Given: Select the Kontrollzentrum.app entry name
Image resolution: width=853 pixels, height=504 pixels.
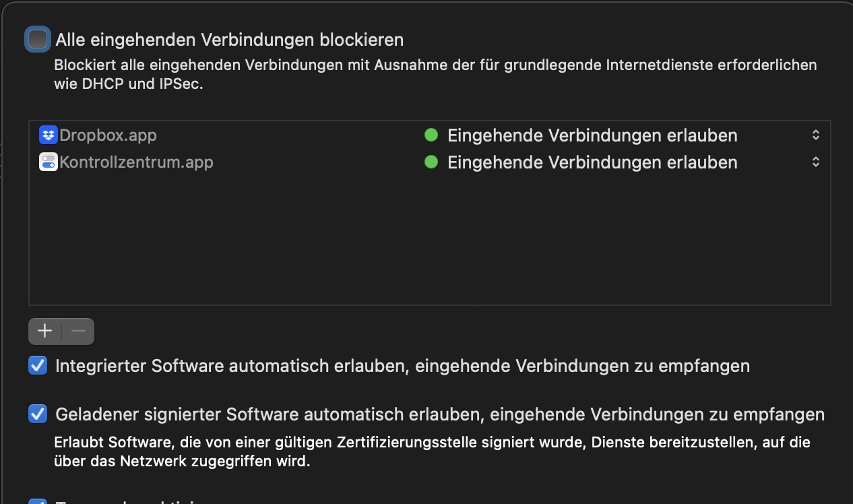Looking at the screenshot, I should tap(136, 162).
